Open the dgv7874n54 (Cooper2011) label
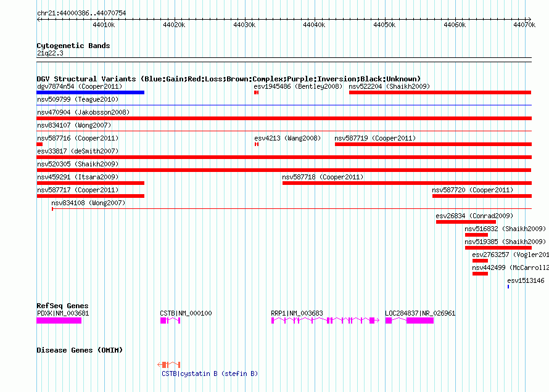 80,86
